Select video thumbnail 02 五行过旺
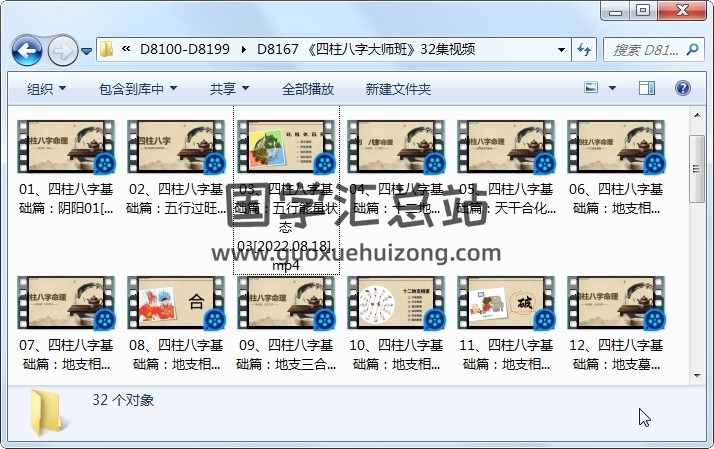 coord(176,147)
